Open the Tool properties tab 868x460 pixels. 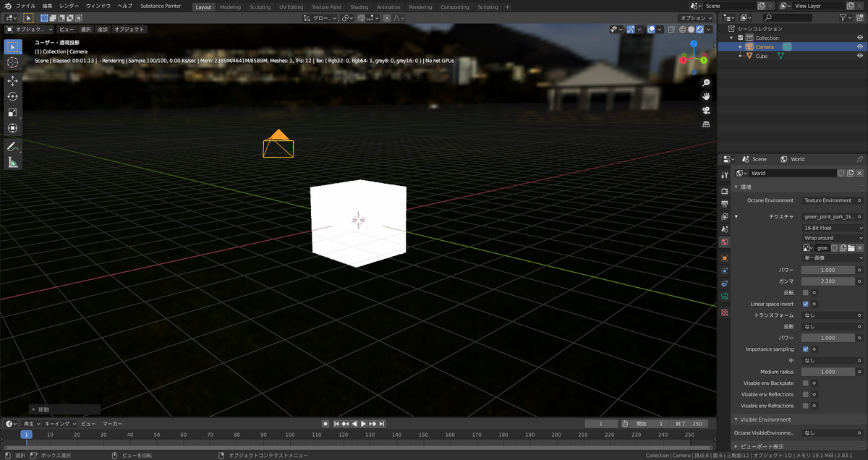point(725,175)
